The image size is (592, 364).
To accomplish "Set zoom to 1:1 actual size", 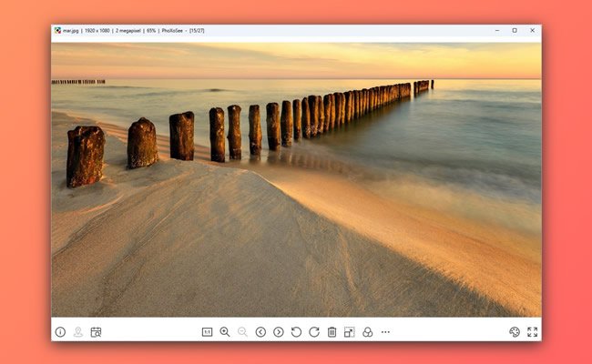I will pos(207,332).
